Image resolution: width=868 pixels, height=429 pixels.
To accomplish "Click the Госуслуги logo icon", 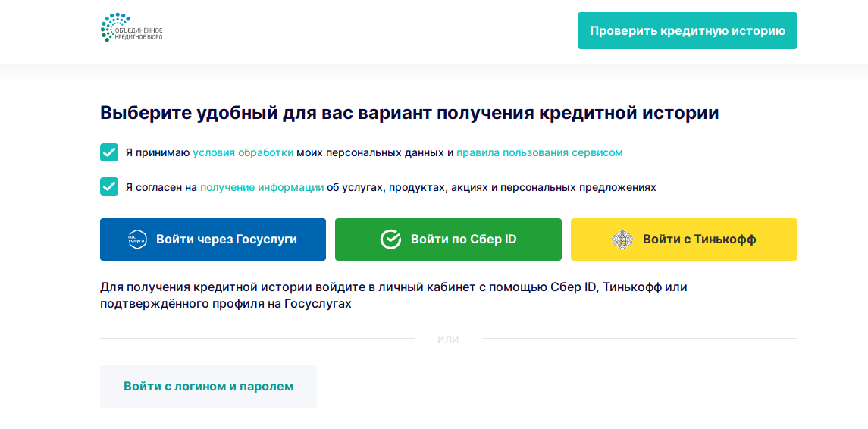I will [x=137, y=239].
